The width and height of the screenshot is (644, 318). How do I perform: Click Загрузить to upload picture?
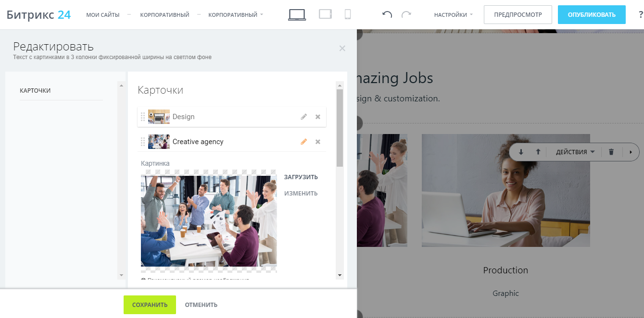pyautogui.click(x=301, y=177)
